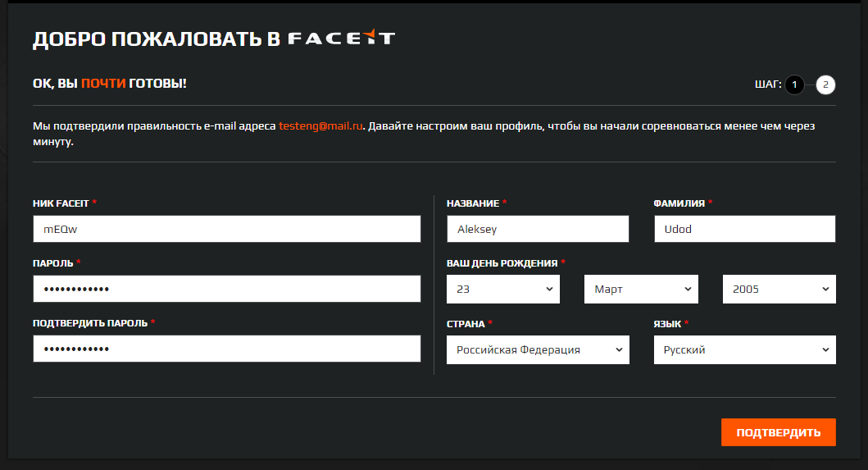The image size is (868, 470).
Task: Click into the Пароль password field
Action: [226, 290]
